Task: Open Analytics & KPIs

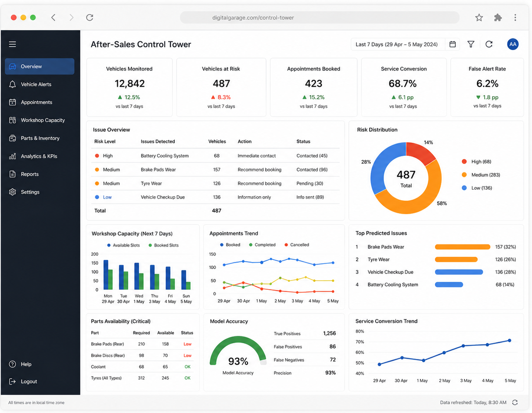Action: [40, 156]
